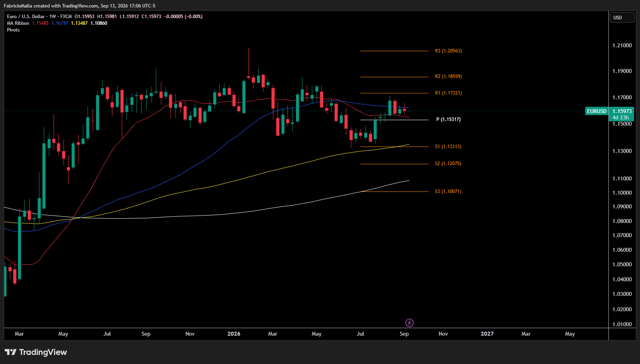This screenshot has height=364, width=640.
Task: Click the 2026 label on time axis
Action: coord(234,334)
